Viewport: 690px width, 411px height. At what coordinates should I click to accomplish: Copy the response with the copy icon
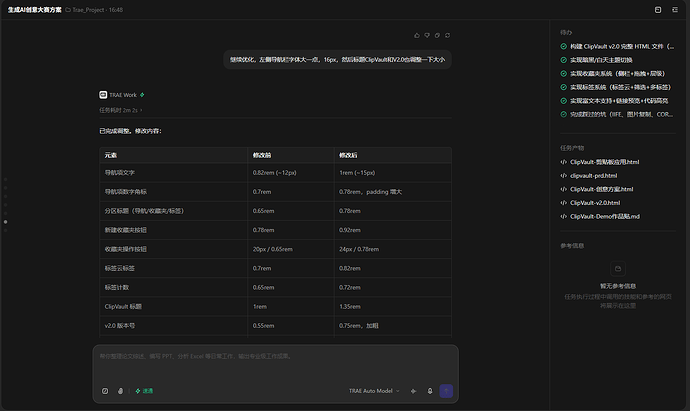(437, 36)
